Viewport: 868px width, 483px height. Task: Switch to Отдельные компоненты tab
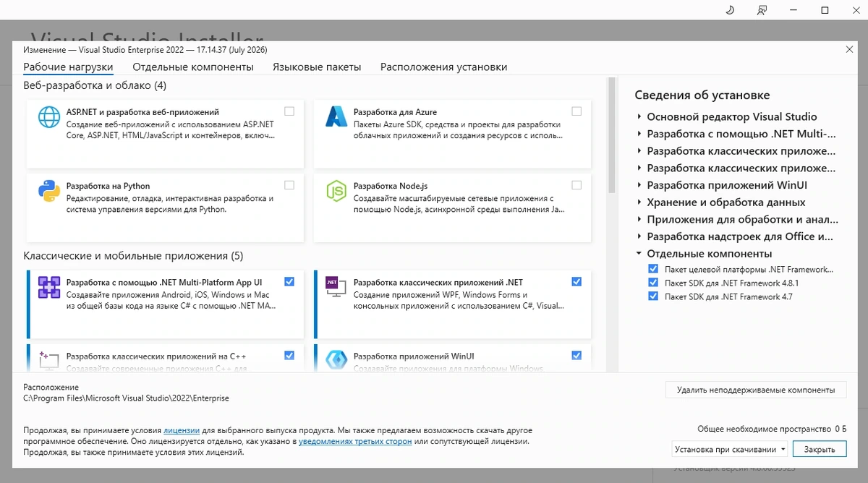(x=193, y=67)
